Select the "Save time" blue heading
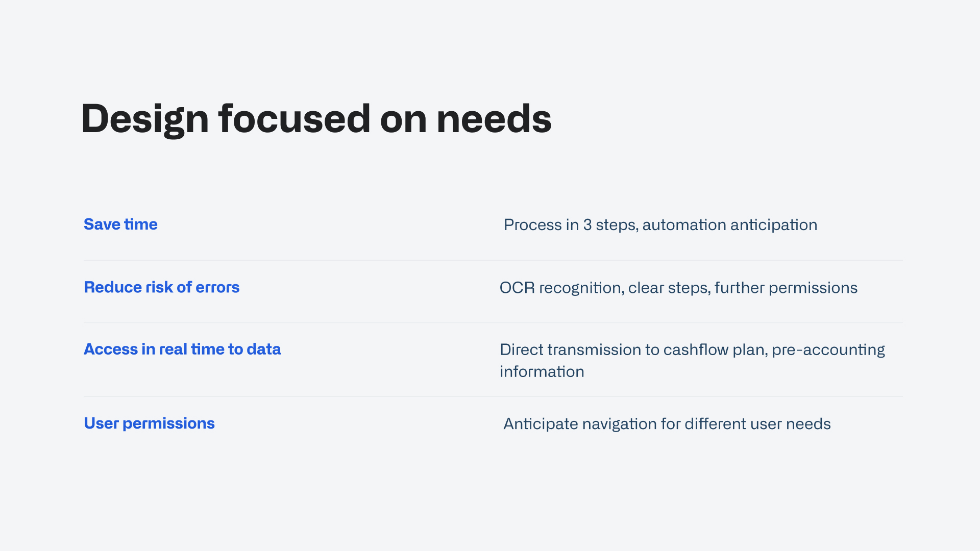Screen dimensions: 980x551 [120, 224]
